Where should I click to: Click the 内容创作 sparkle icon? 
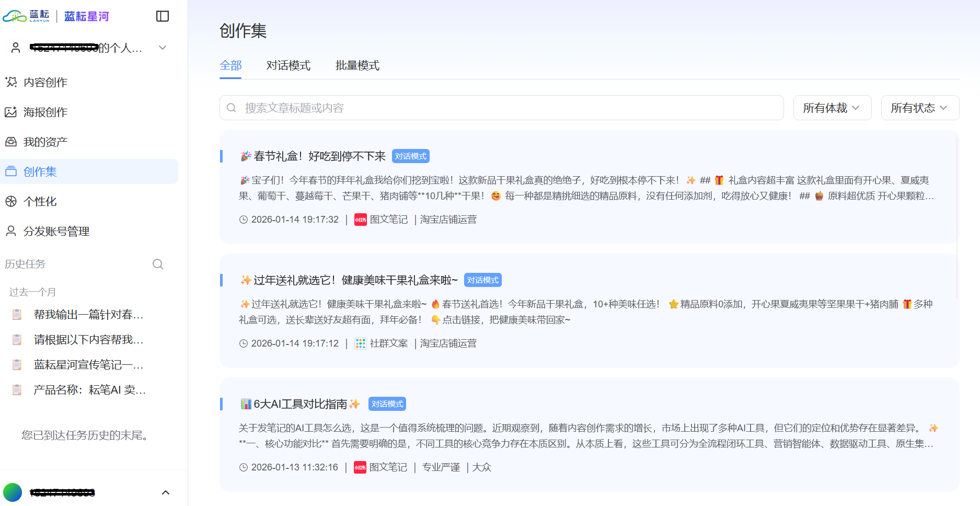11,82
